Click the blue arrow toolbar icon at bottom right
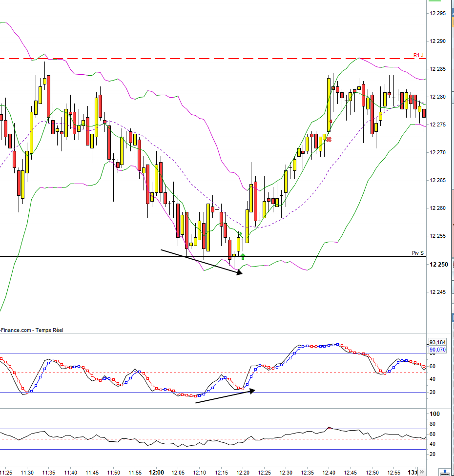Viewport: 454px width, 476px height. tap(445, 473)
